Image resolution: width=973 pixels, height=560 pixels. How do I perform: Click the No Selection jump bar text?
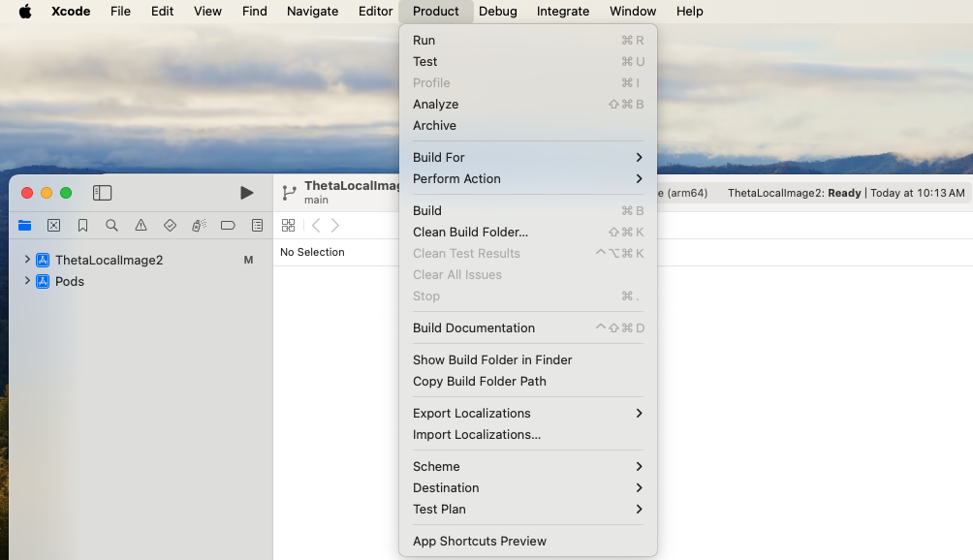click(x=312, y=252)
